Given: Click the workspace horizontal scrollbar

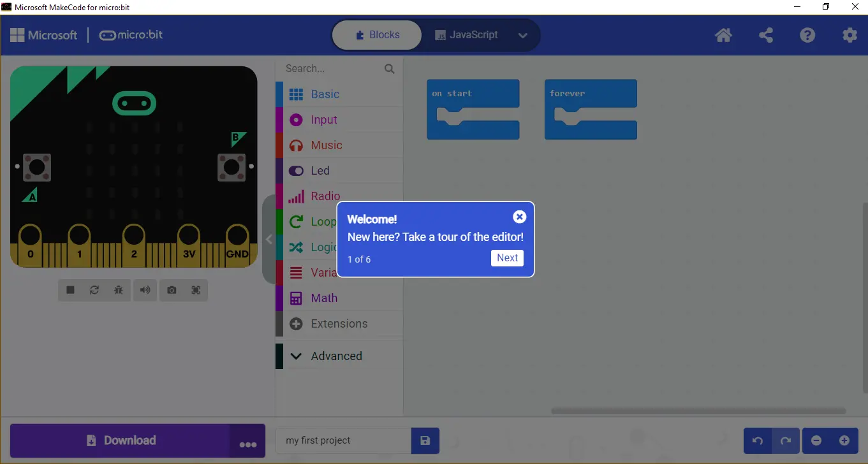Looking at the screenshot, I should click(x=698, y=411).
